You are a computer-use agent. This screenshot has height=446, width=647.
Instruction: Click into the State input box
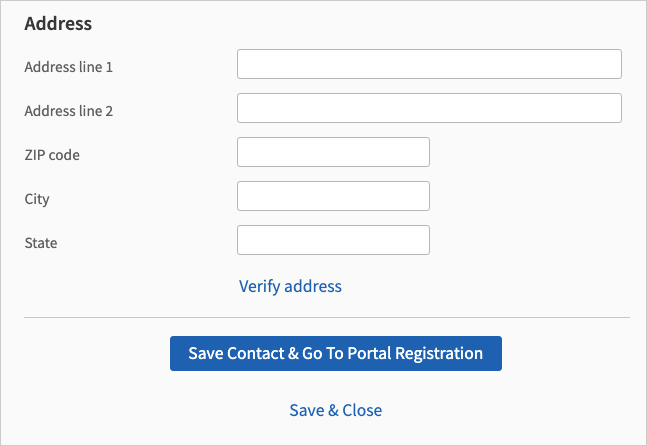(333, 240)
